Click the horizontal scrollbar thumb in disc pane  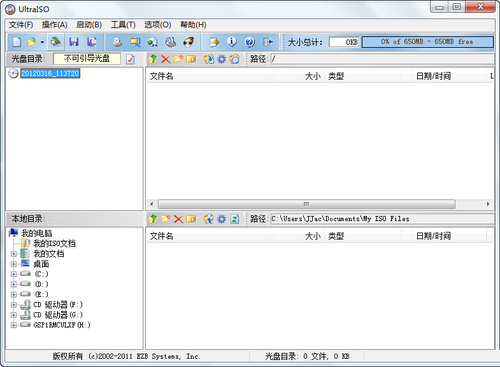coord(307,204)
